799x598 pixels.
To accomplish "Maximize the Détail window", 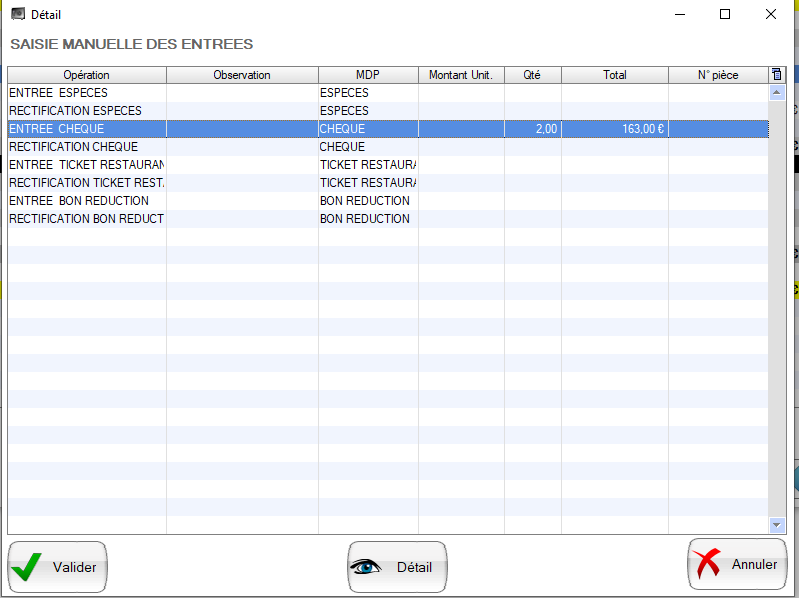I will tap(725, 15).
